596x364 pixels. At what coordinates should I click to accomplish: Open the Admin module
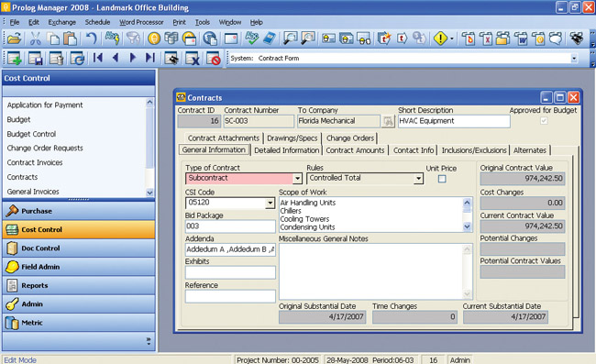79,304
